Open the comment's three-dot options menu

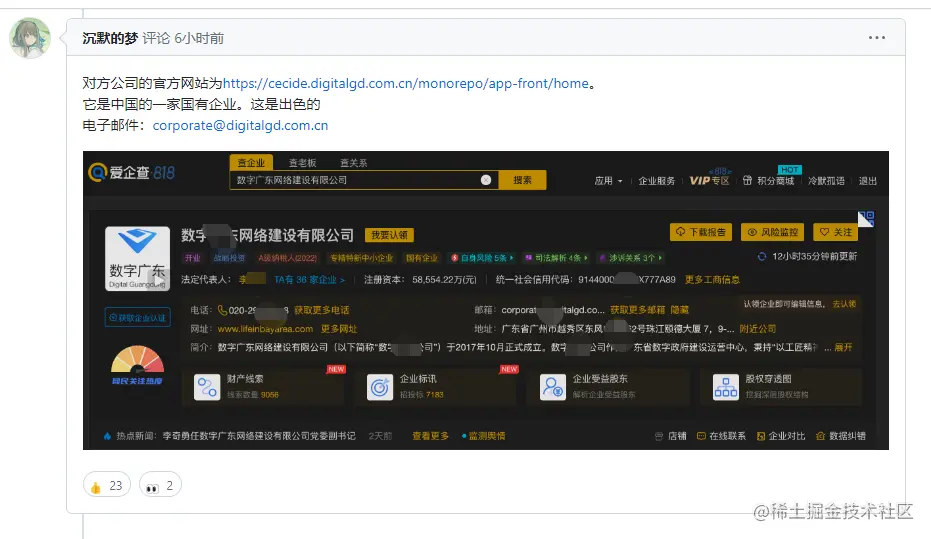tap(876, 37)
